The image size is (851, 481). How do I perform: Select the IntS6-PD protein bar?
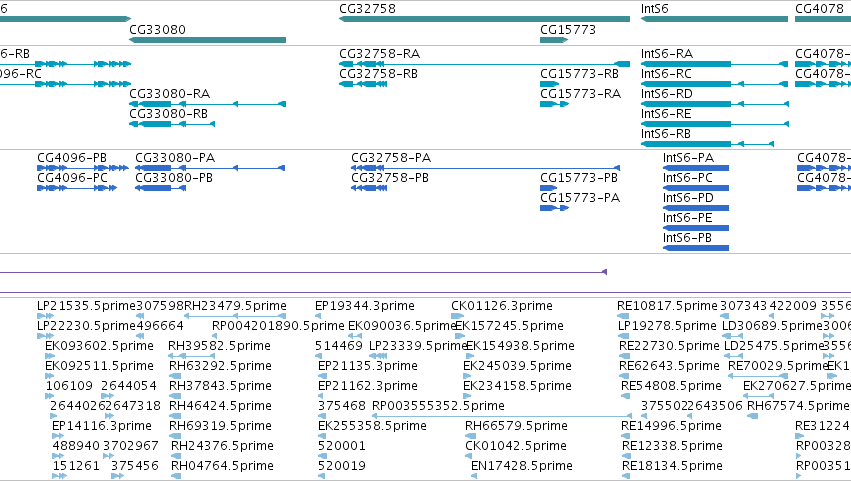[696, 208]
